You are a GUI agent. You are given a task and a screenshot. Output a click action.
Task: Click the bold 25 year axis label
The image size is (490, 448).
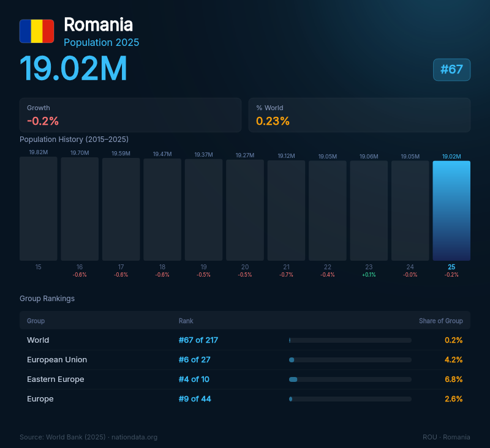[x=451, y=267]
